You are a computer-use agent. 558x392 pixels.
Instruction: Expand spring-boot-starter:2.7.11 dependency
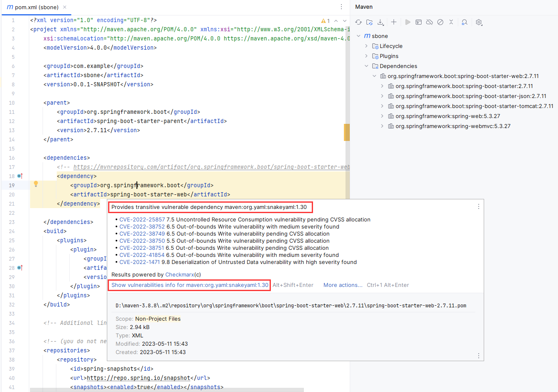click(x=382, y=86)
